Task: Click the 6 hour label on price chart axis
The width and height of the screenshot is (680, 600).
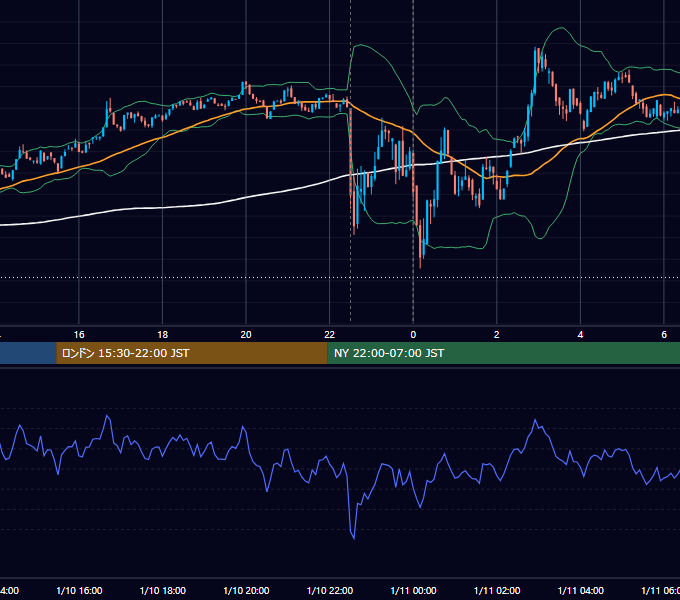Action: pos(664,335)
